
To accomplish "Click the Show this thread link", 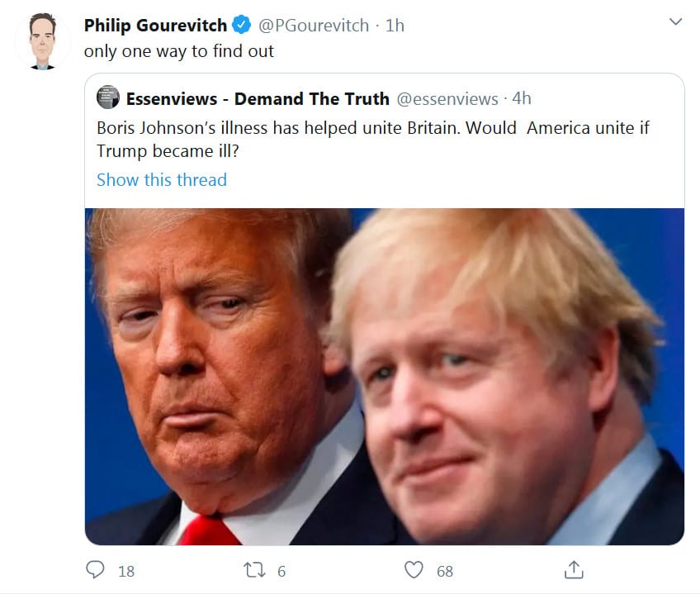I will 162,179.
